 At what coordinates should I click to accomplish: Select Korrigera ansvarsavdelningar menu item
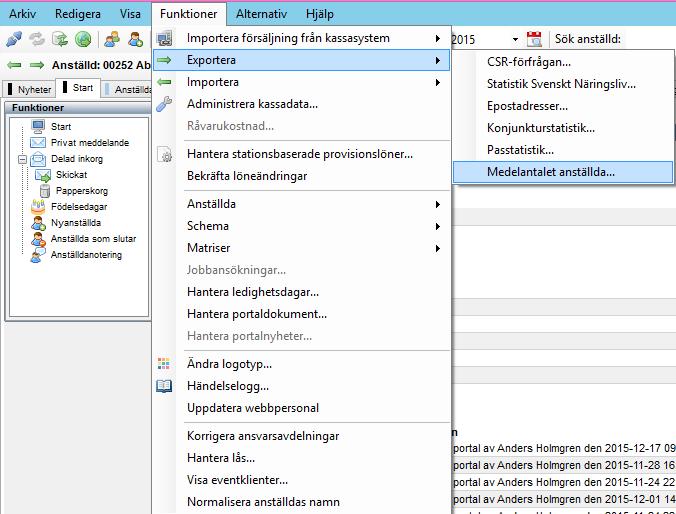(x=301, y=436)
